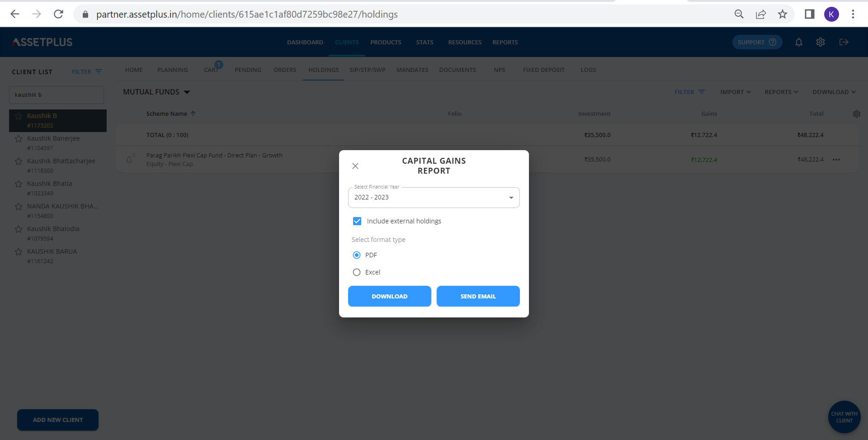Star the Kaushik Bhattacharjee client
Image resolution: width=868 pixels, height=440 pixels.
click(x=19, y=161)
